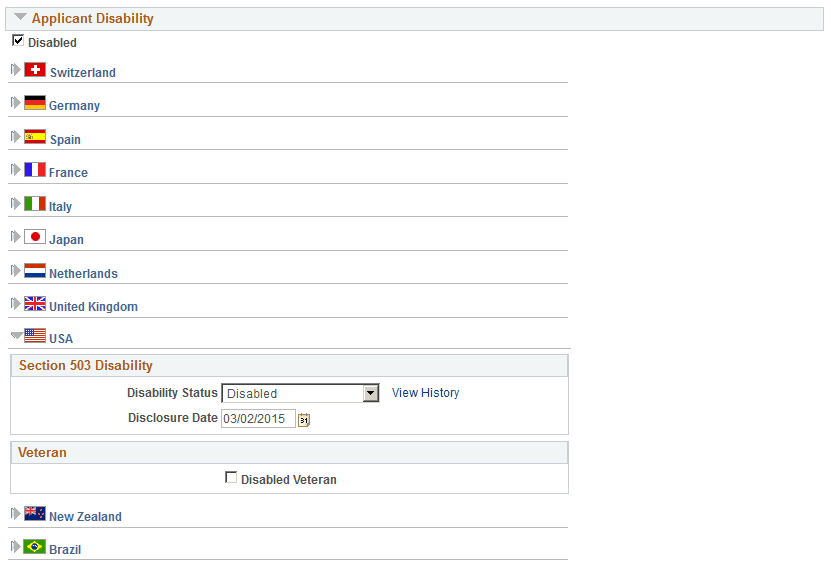The width and height of the screenshot is (831, 566).
Task: Click the Disability Status label
Action: 172,393
